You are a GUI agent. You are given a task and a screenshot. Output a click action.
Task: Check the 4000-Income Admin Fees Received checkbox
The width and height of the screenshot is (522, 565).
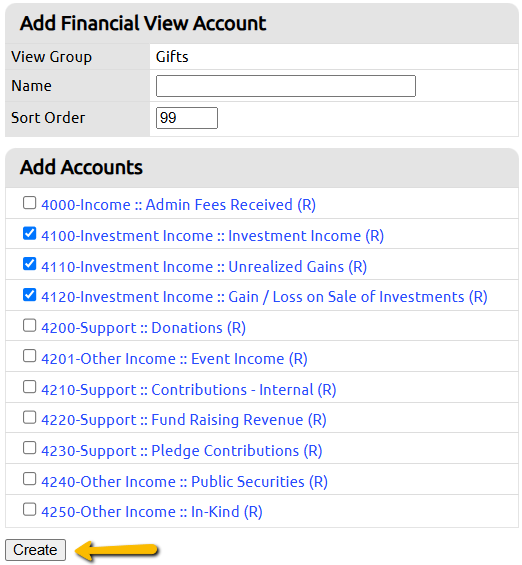click(x=29, y=203)
